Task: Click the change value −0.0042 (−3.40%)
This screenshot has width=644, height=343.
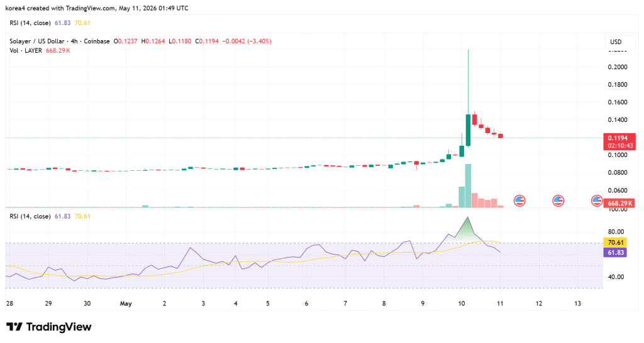Action: point(247,41)
